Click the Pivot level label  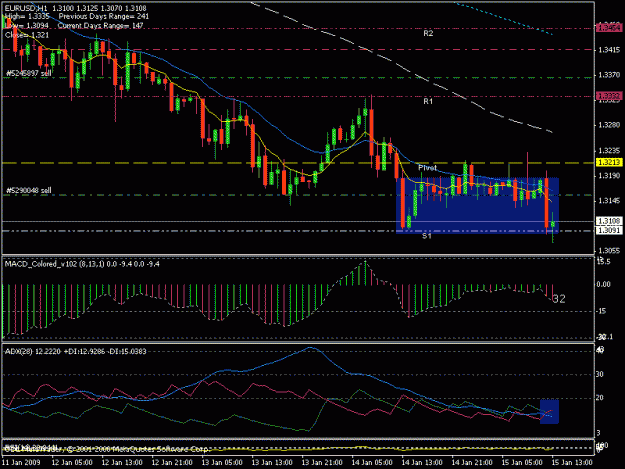[x=427, y=168]
